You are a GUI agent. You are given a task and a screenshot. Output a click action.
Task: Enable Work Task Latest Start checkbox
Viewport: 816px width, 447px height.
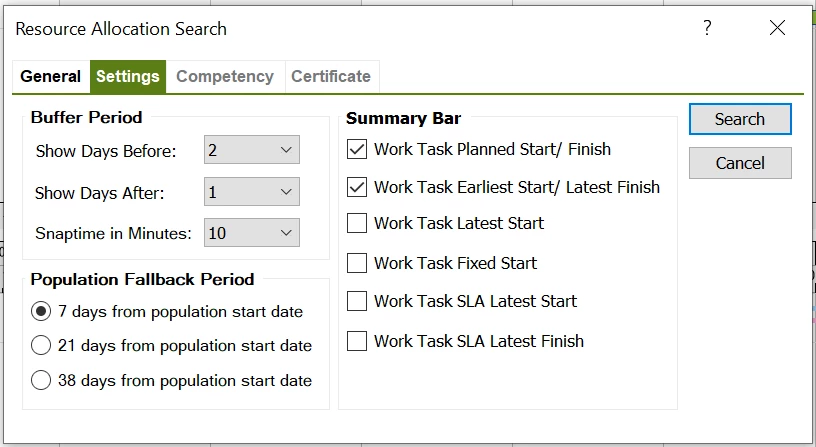(x=357, y=223)
